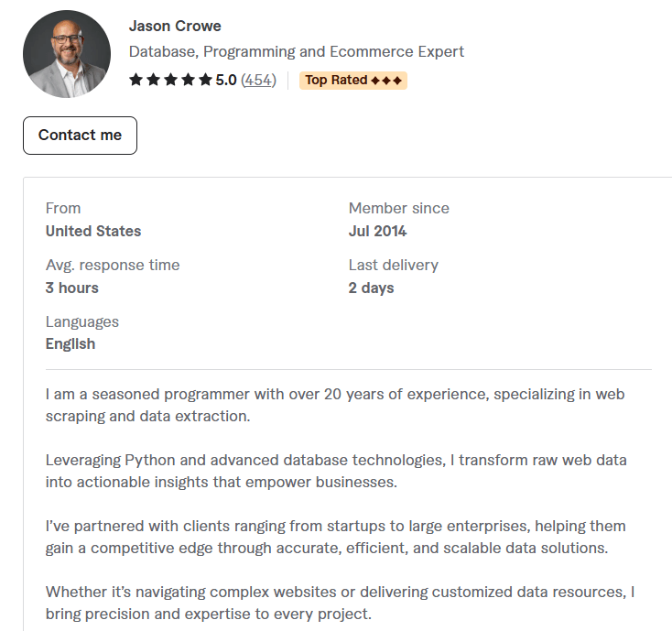Select the United States location value

point(93,231)
